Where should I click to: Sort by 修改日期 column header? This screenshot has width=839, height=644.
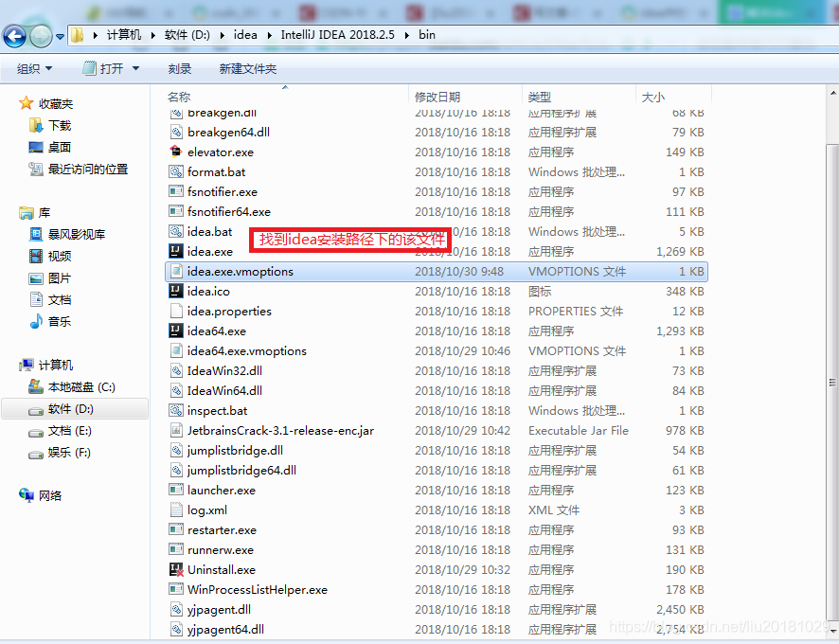coord(437,97)
